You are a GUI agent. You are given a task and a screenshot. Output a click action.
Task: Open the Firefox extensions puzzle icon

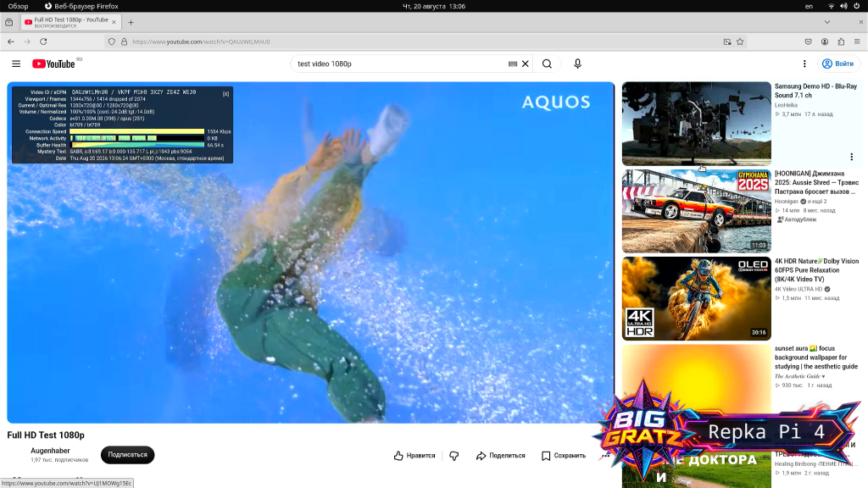click(841, 42)
